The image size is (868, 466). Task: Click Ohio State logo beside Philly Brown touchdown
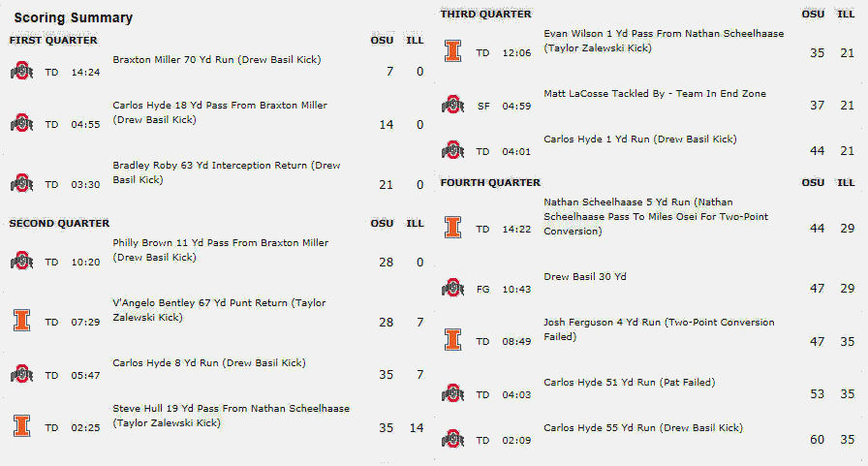point(21,261)
